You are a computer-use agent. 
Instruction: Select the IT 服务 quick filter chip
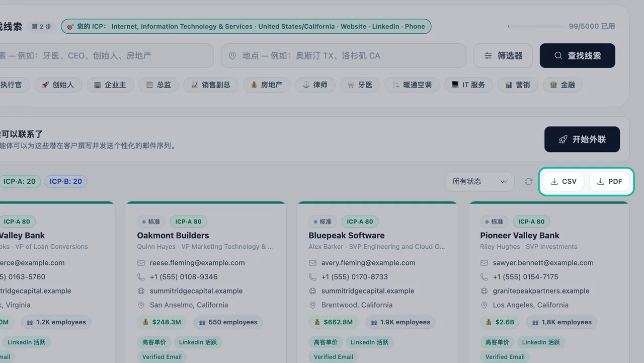468,85
